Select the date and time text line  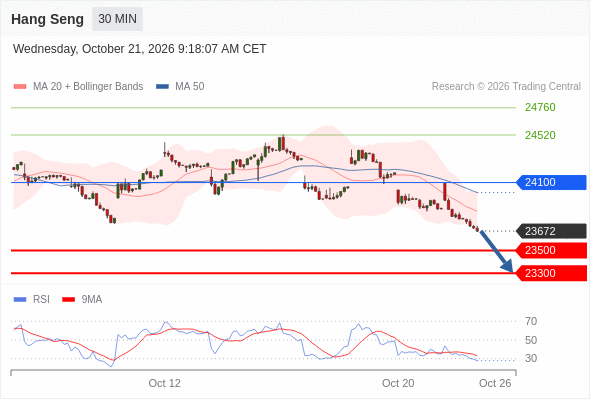(x=140, y=49)
